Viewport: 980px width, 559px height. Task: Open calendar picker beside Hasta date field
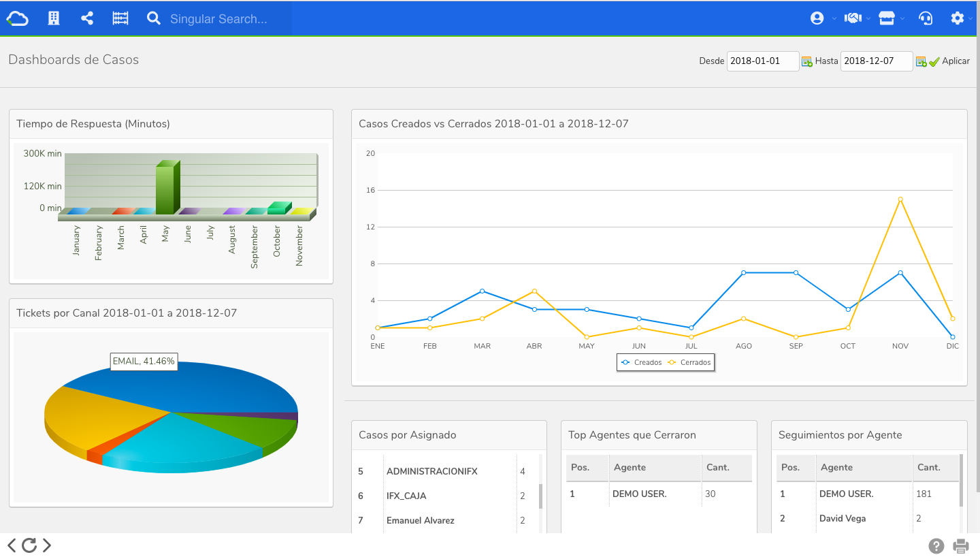point(920,61)
